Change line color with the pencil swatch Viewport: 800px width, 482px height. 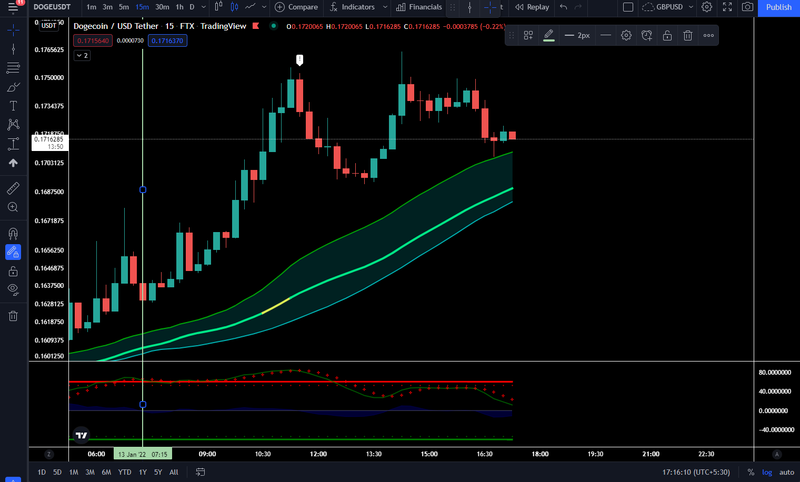tap(549, 35)
